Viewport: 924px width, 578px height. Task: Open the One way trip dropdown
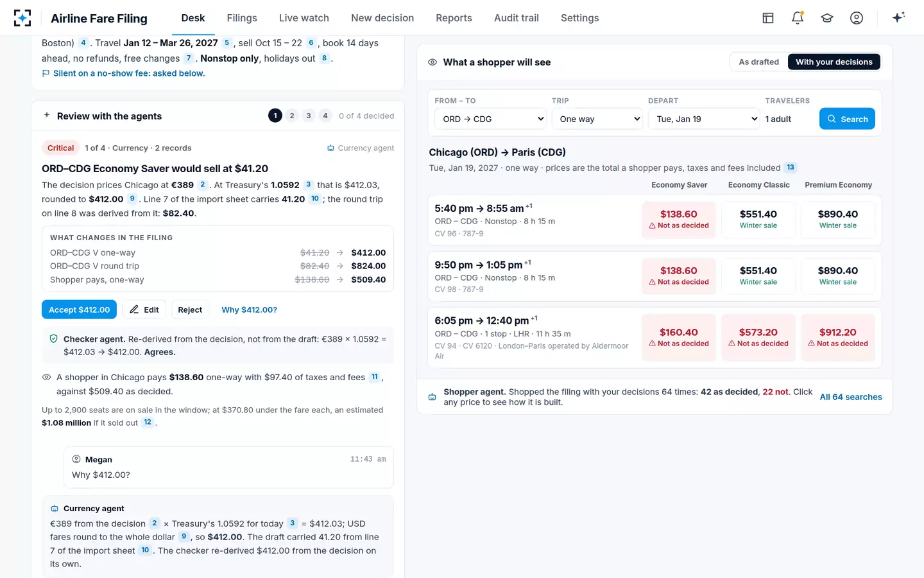coord(597,119)
